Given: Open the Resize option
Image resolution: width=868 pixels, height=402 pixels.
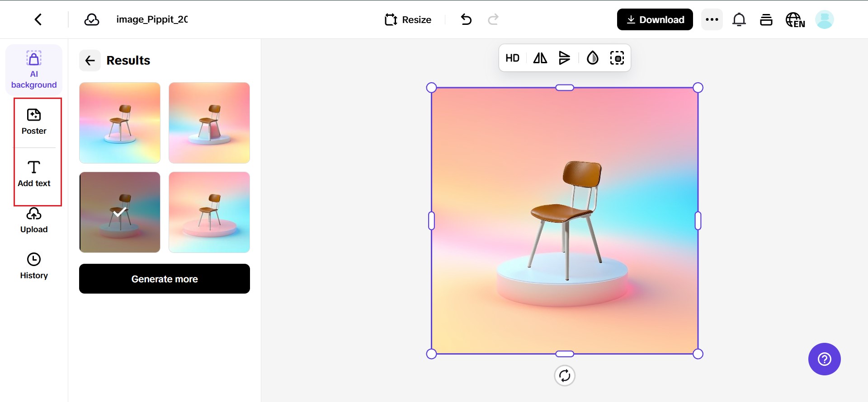Looking at the screenshot, I should 408,19.
